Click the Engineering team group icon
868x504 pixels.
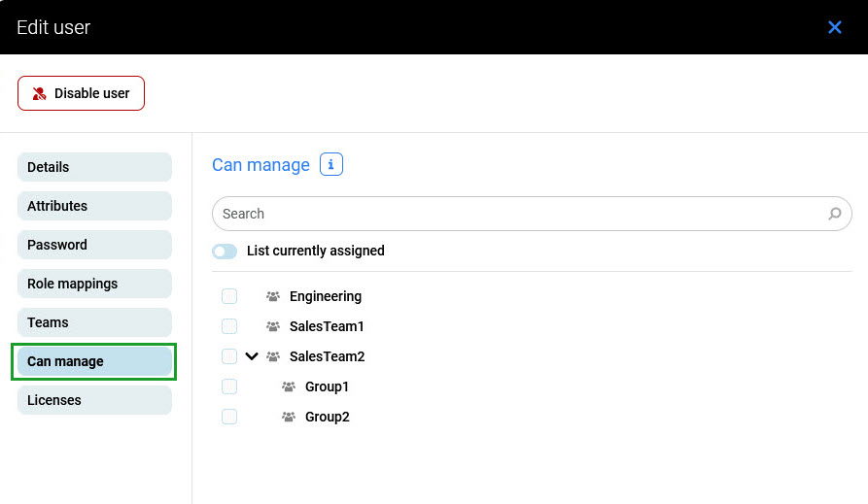coord(273,297)
